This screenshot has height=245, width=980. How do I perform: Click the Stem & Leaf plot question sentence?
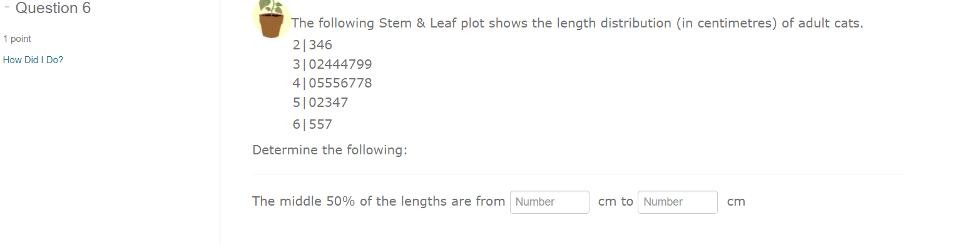577,24
